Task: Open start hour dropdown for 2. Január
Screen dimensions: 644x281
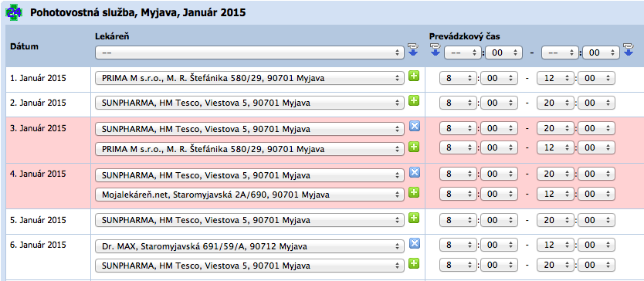Action: click(x=458, y=103)
